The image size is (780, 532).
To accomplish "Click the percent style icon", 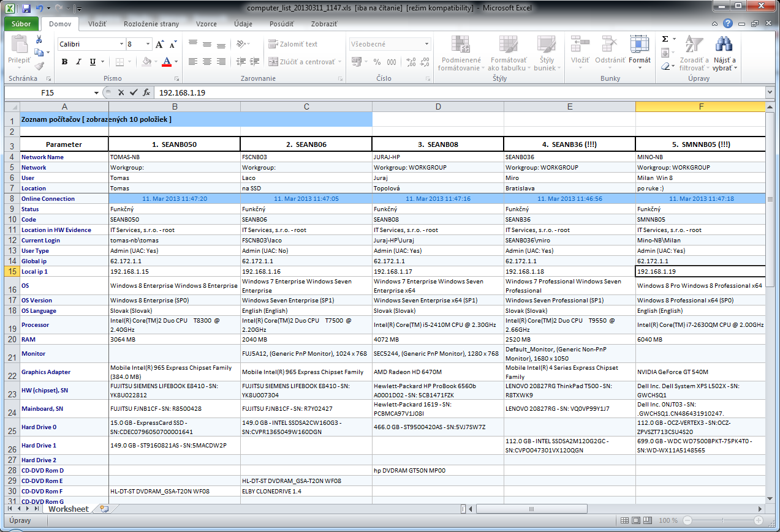I will [x=376, y=62].
